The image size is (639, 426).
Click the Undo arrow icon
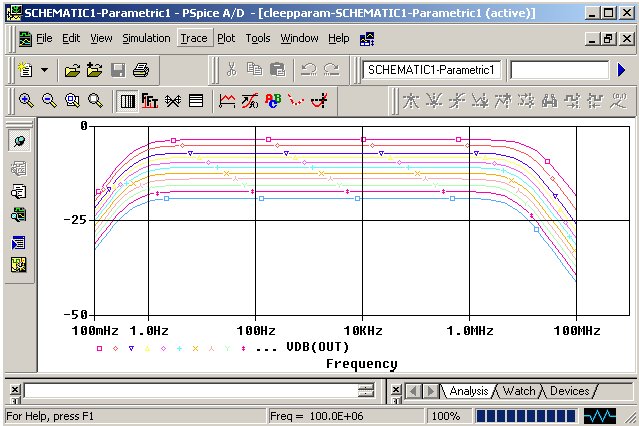coord(308,69)
